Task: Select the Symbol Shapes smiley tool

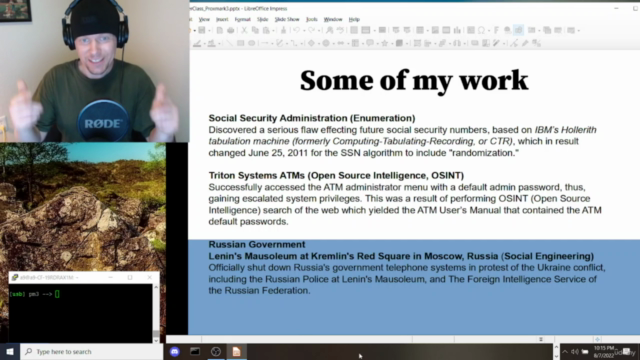Action: (x=326, y=43)
